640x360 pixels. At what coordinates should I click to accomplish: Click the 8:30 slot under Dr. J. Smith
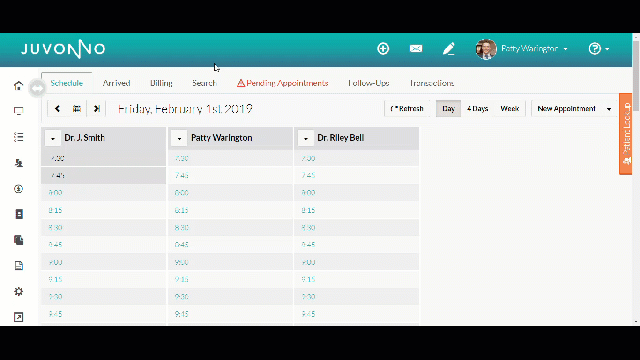pos(104,227)
